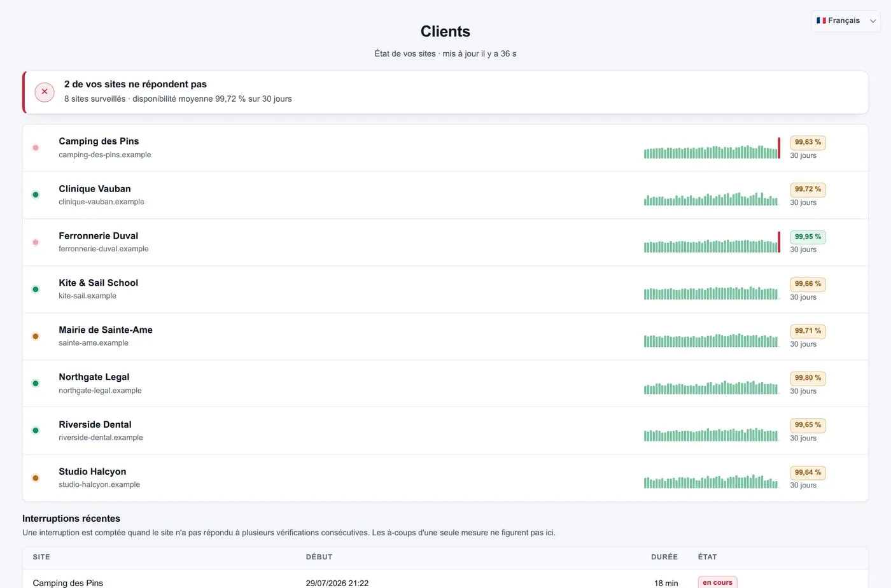Open the Français language dropdown

click(x=846, y=20)
